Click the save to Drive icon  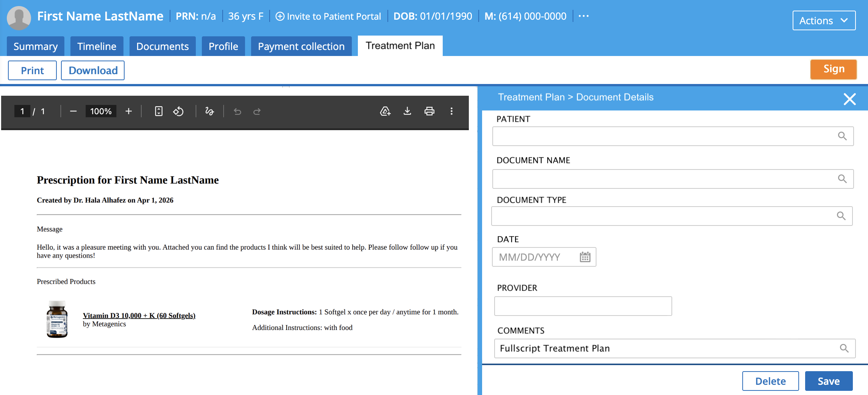(x=385, y=111)
